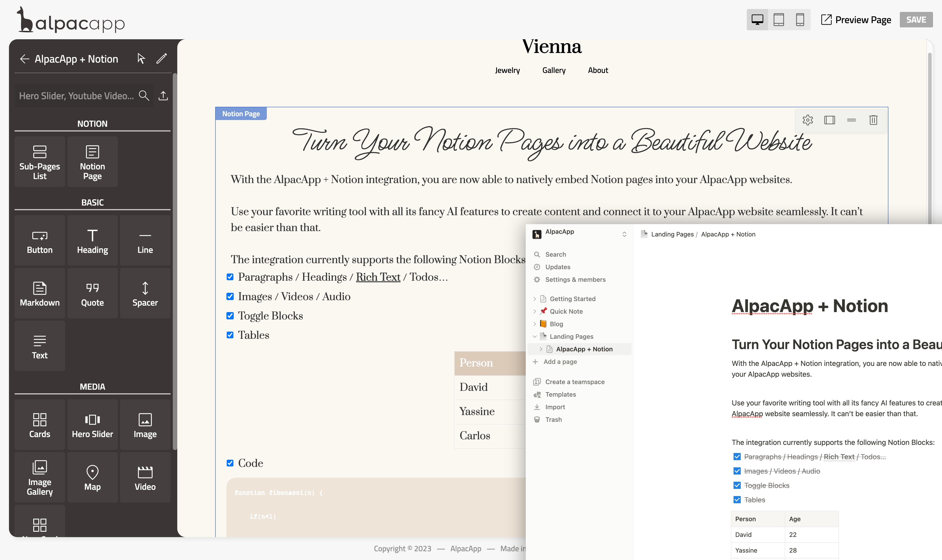Click the SAVE button
942x560 pixels.
coord(916,20)
